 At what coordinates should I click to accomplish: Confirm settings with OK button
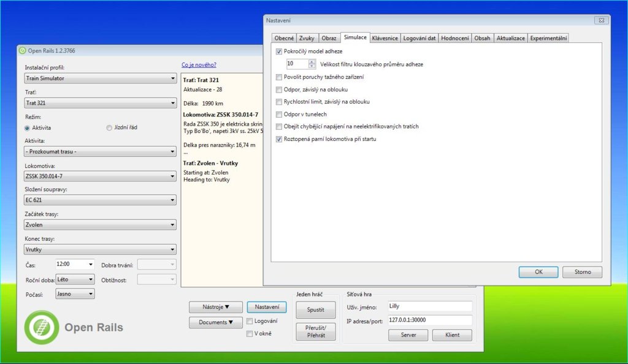pos(538,272)
